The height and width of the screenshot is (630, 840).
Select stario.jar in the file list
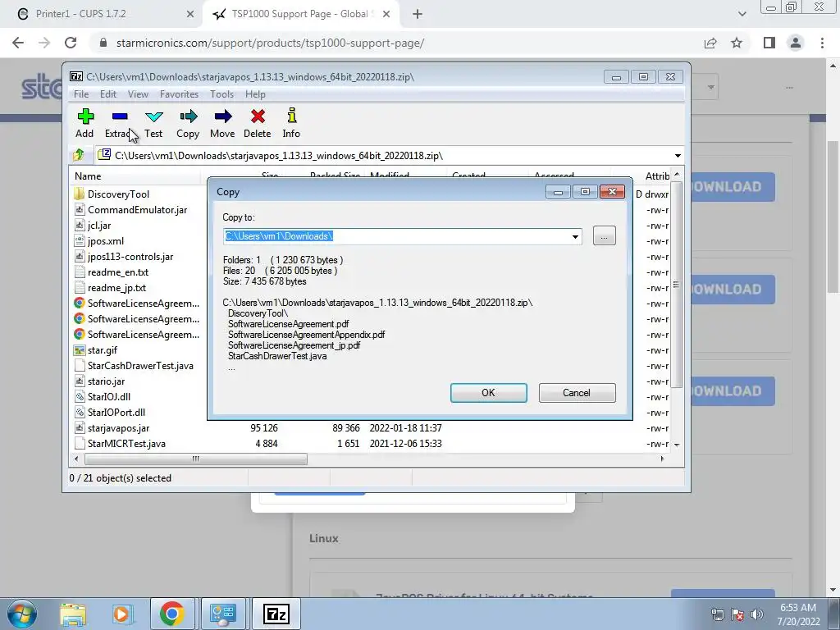coord(106,381)
